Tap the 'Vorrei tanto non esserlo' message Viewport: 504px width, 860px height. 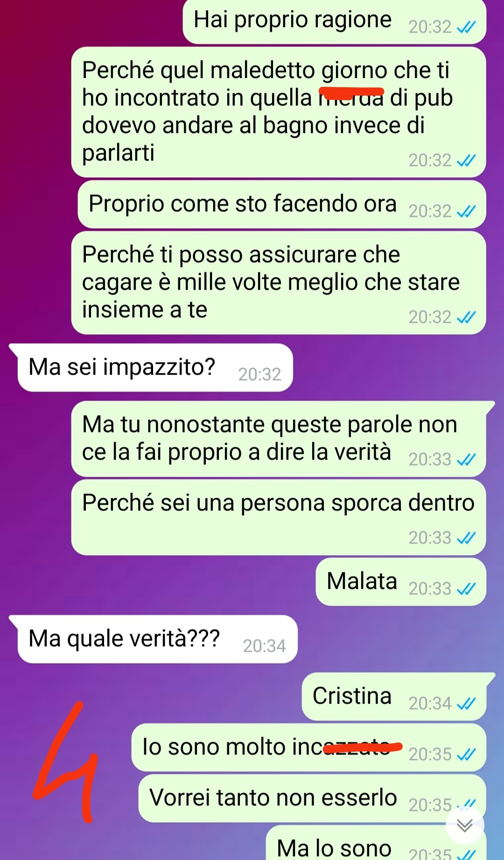[312, 798]
